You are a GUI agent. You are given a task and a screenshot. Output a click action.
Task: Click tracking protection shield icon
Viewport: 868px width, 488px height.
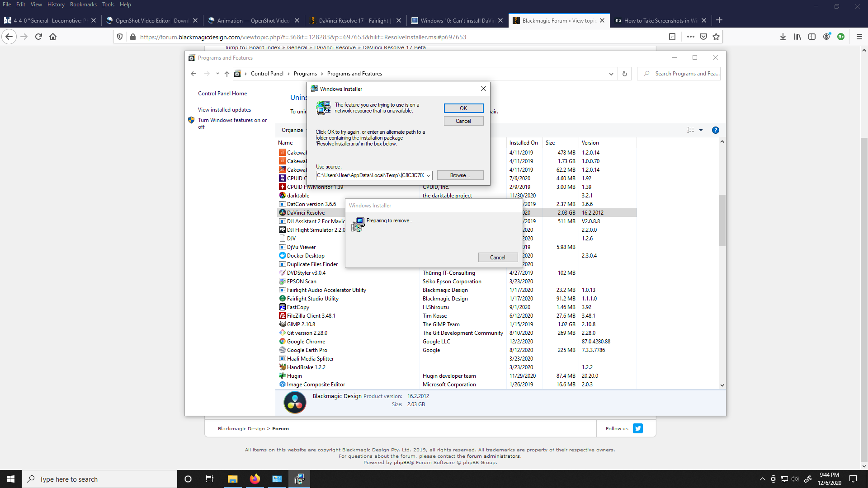coord(120,37)
